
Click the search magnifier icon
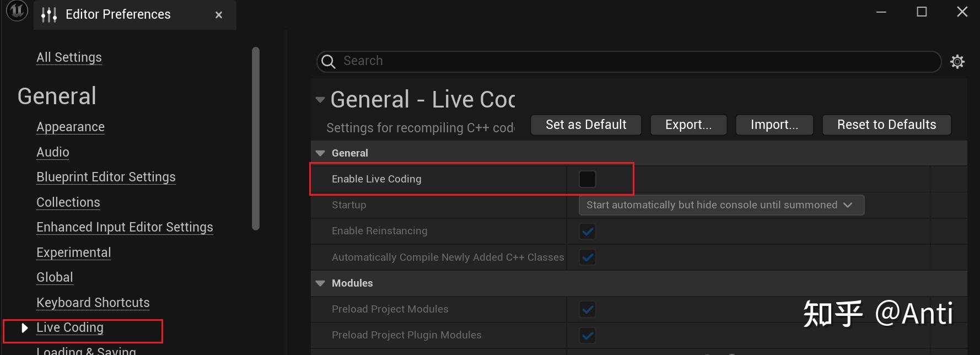329,61
